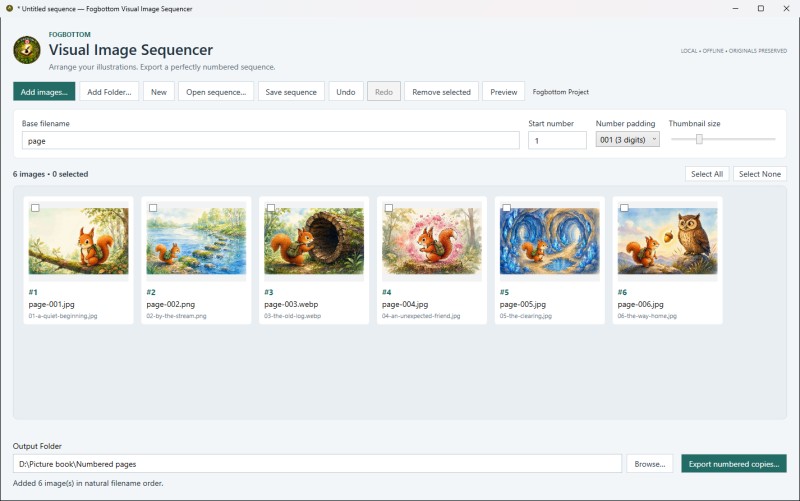Screen dimensions: 800x501
Task: Click original name 03-the-old-log.webp
Action: point(292,316)
